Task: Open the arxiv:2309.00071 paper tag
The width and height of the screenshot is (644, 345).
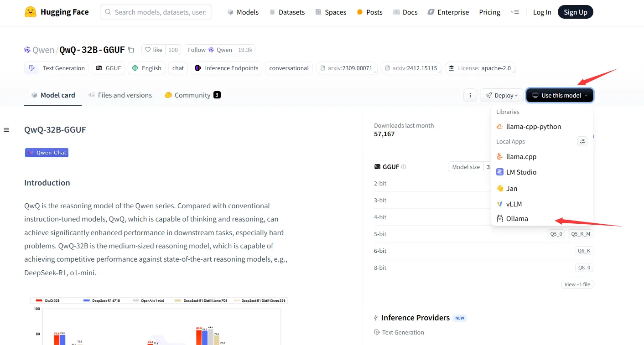Action: (x=347, y=68)
